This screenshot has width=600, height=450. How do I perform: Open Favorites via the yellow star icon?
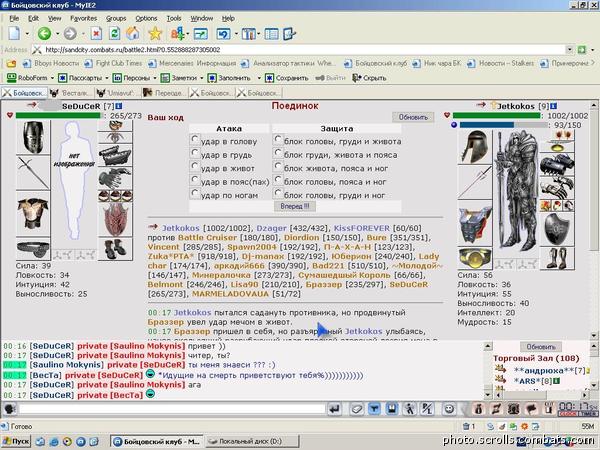[155, 34]
